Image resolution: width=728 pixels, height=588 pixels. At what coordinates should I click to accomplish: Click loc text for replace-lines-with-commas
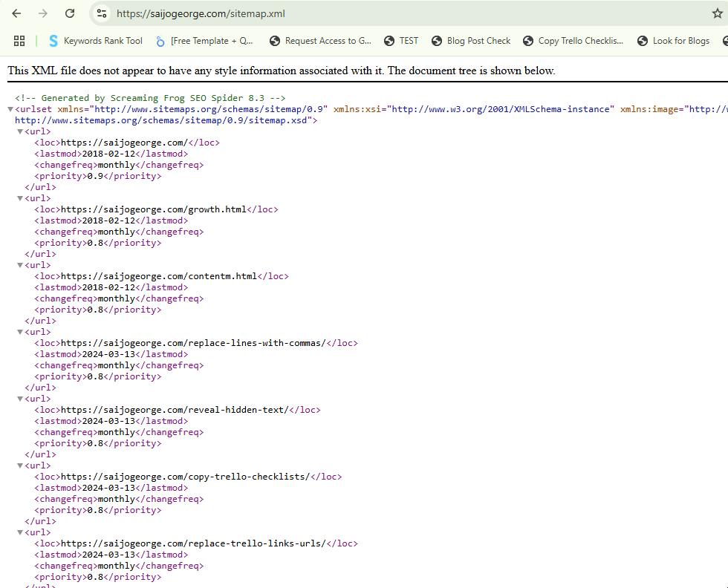194,343
